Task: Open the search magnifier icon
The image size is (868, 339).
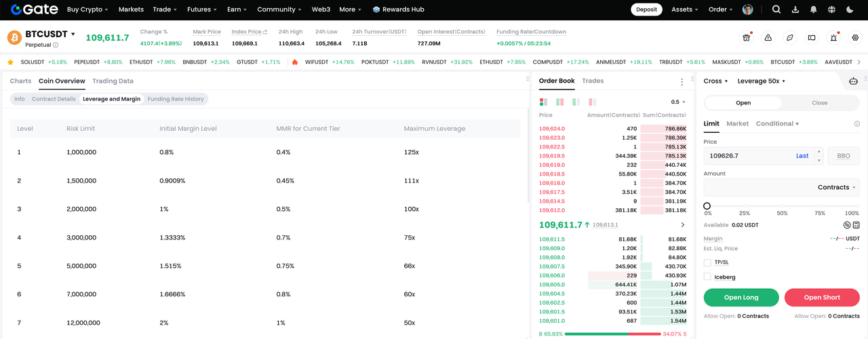Action: click(x=776, y=9)
